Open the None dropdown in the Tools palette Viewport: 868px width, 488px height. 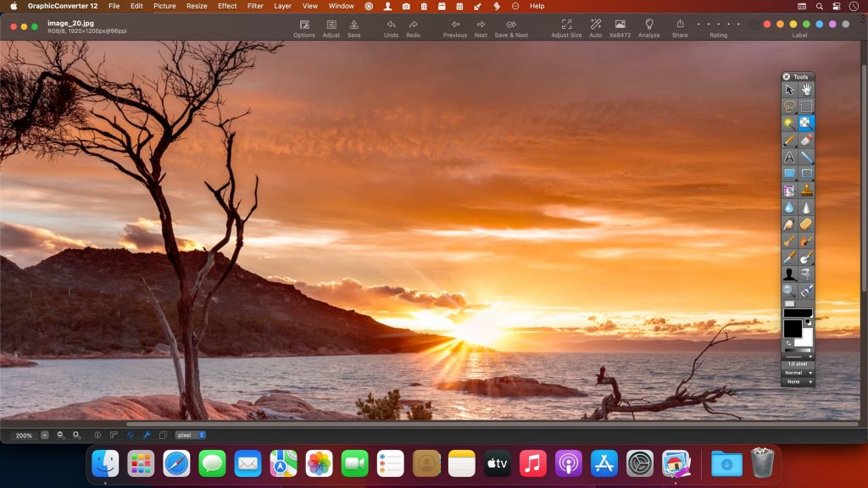pyautogui.click(x=798, y=381)
